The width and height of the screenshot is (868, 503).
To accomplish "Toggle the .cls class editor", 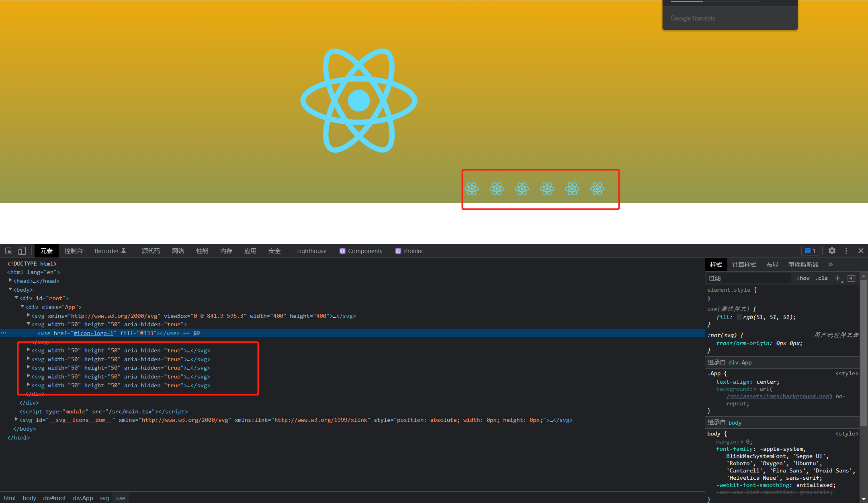I will point(821,278).
